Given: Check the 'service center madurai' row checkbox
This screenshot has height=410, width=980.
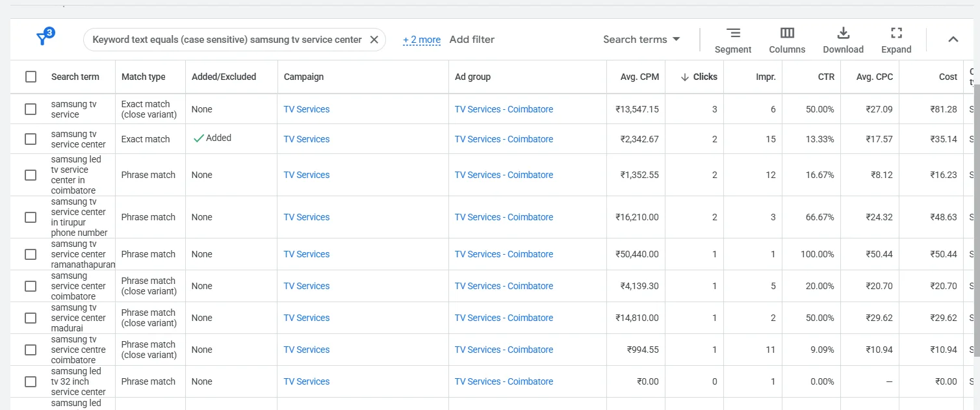Looking at the screenshot, I should coord(31,318).
